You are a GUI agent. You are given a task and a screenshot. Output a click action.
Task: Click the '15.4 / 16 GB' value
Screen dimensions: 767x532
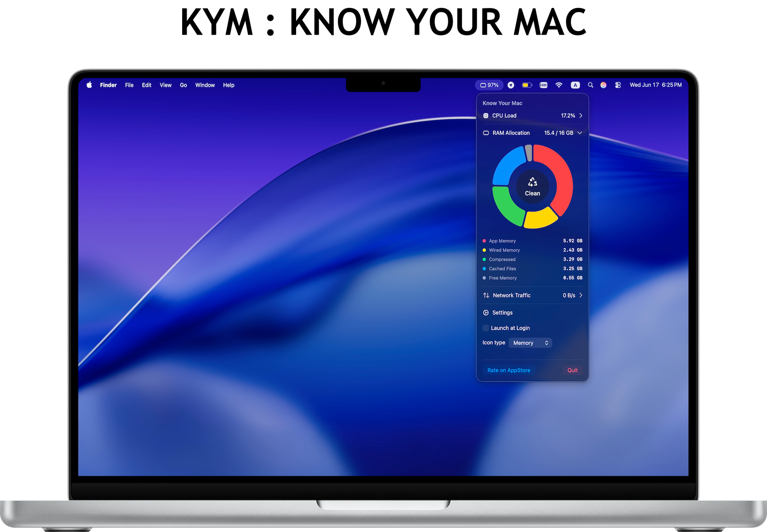tap(559, 133)
